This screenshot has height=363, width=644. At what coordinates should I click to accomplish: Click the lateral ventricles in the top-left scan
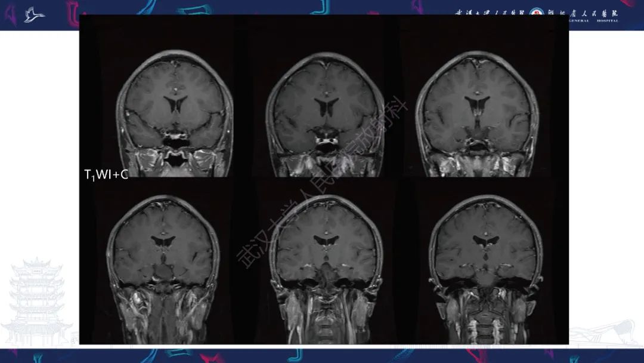[175, 104]
